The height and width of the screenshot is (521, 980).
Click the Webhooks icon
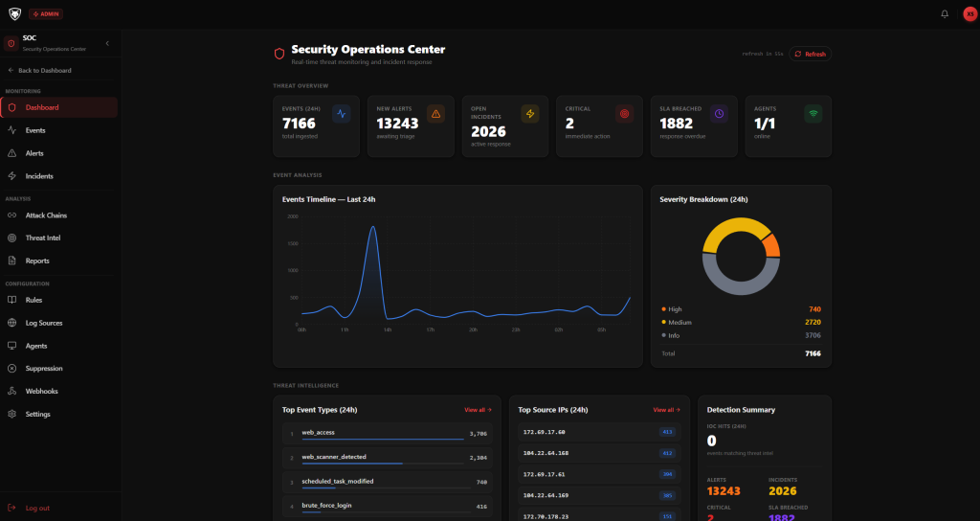pos(11,391)
